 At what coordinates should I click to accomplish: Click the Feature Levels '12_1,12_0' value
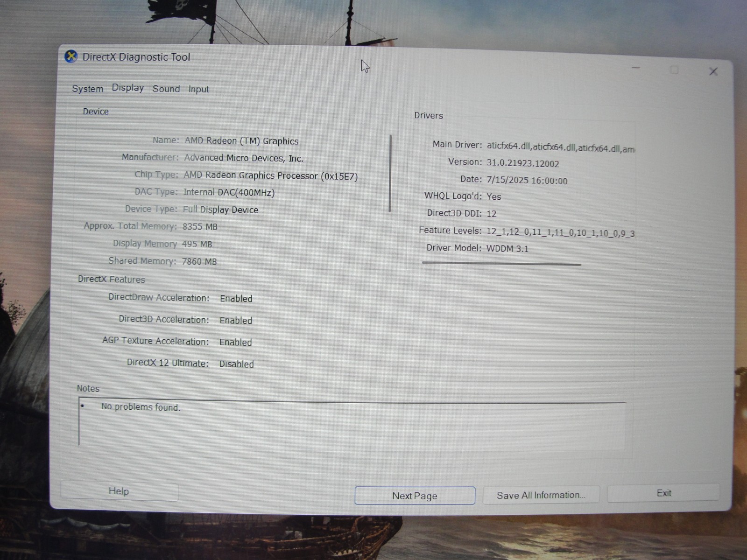tap(560, 232)
